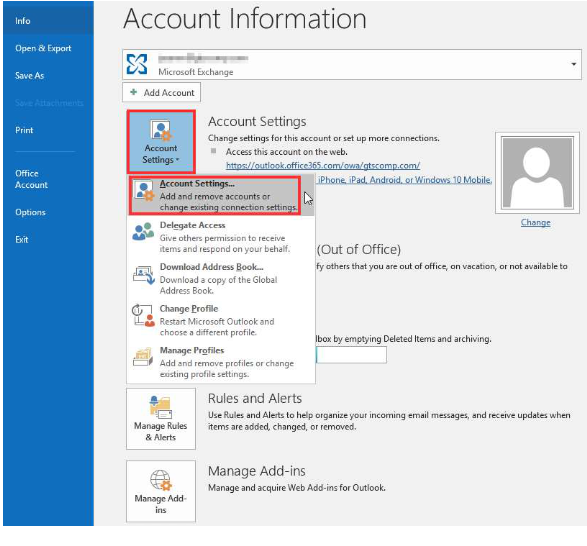587x546 pixels.
Task: Click the Account Settings dropdown button
Action: pos(161,142)
